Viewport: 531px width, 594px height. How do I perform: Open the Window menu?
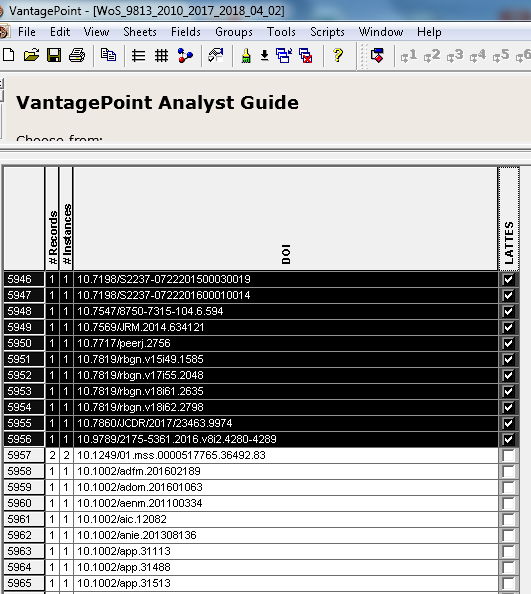click(x=381, y=32)
